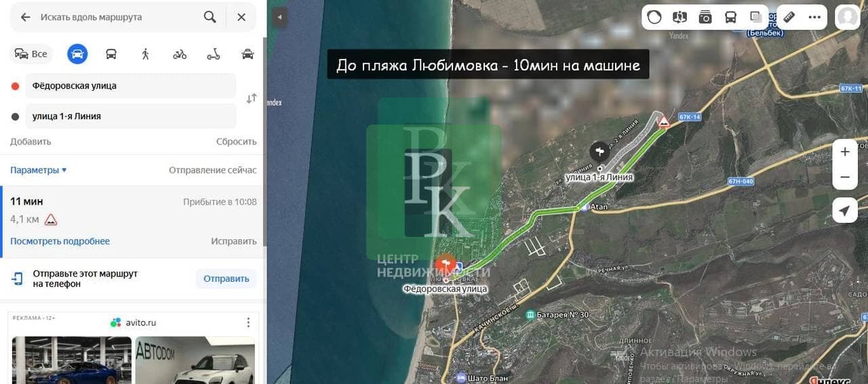Viewport: 868px width, 384px height.
Task: Open the three-dot more menu on map
Action: pyautogui.click(x=814, y=17)
